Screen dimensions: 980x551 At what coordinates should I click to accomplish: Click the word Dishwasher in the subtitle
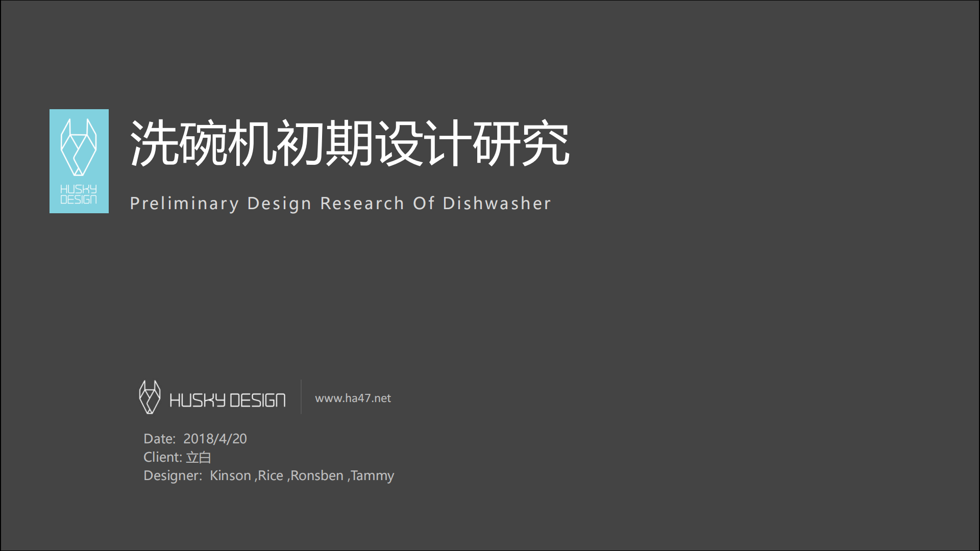(x=497, y=203)
